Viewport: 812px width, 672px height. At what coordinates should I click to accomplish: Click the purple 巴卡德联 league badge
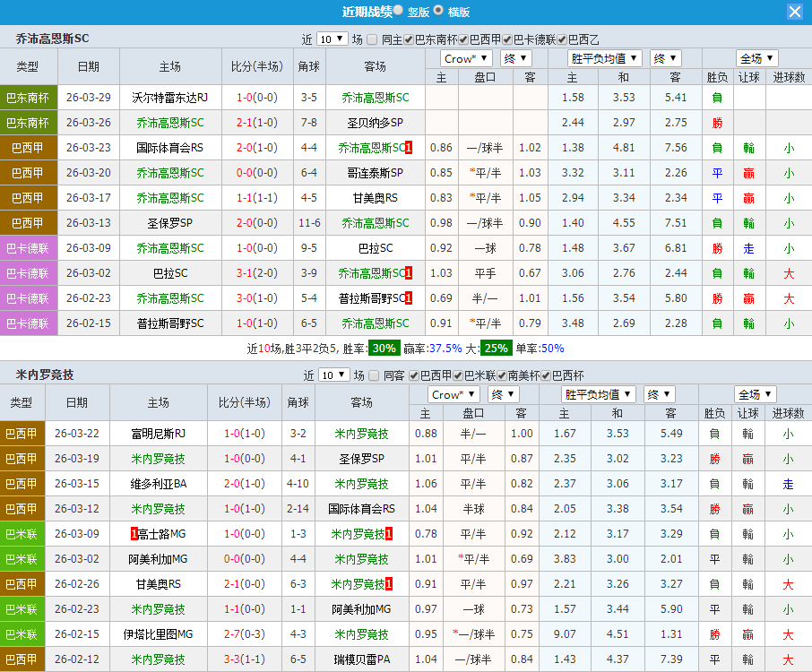[26, 248]
